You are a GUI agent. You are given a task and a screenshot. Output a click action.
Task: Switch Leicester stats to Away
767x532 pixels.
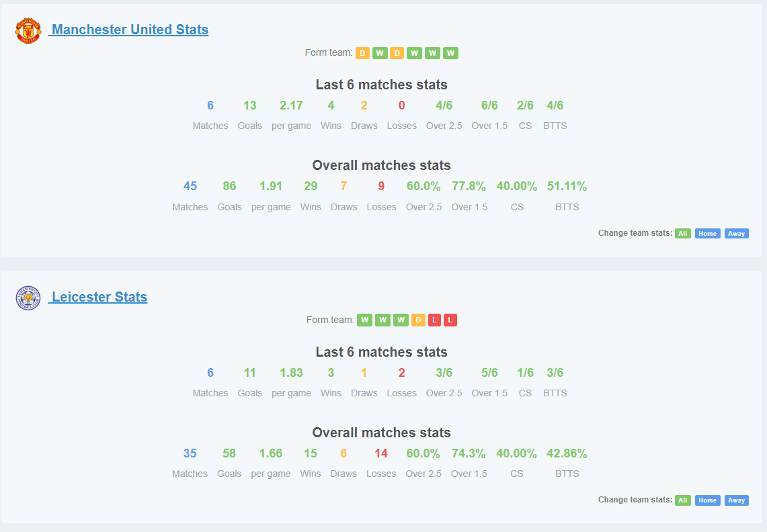(736, 500)
